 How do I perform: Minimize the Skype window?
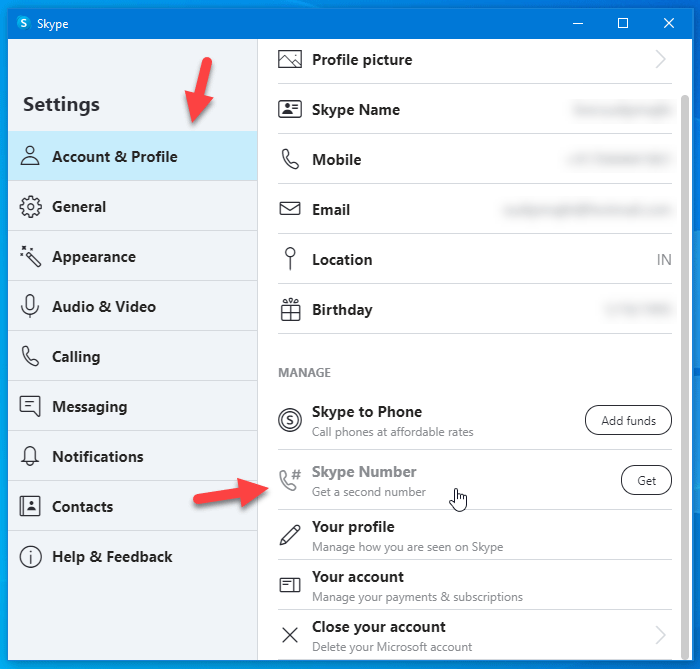pos(578,23)
